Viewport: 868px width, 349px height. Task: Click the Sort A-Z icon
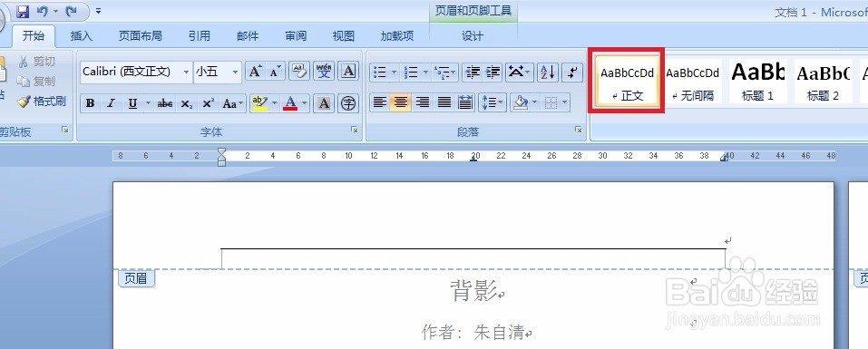pos(548,72)
